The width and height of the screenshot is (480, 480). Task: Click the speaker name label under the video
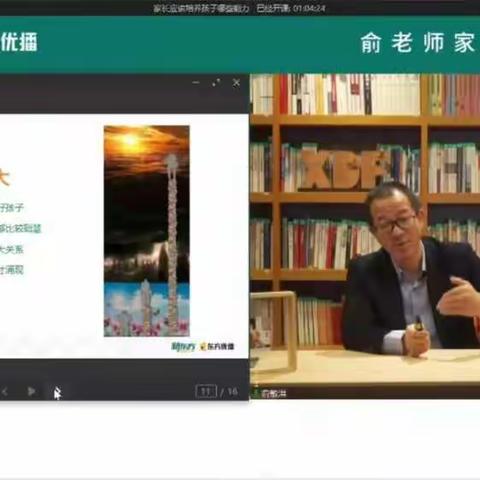coord(274,394)
